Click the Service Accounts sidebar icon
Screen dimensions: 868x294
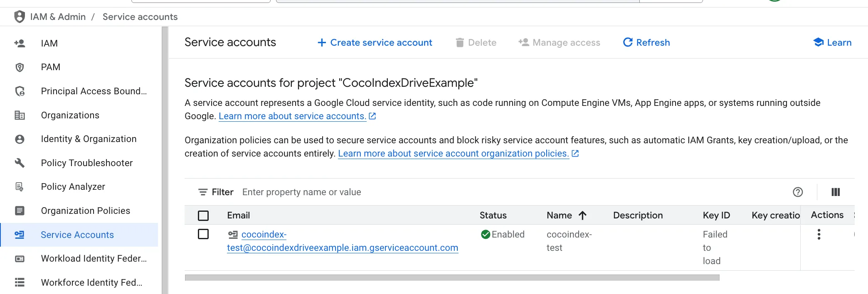[20, 235]
